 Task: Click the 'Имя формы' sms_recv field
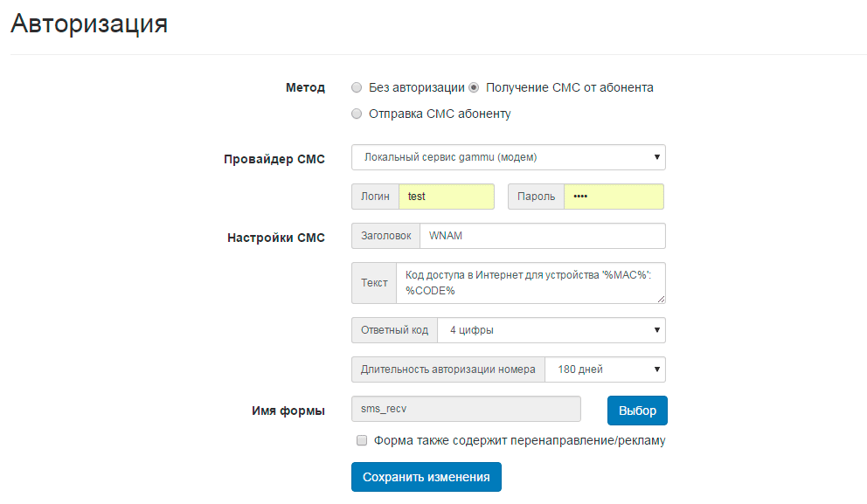[x=466, y=409]
